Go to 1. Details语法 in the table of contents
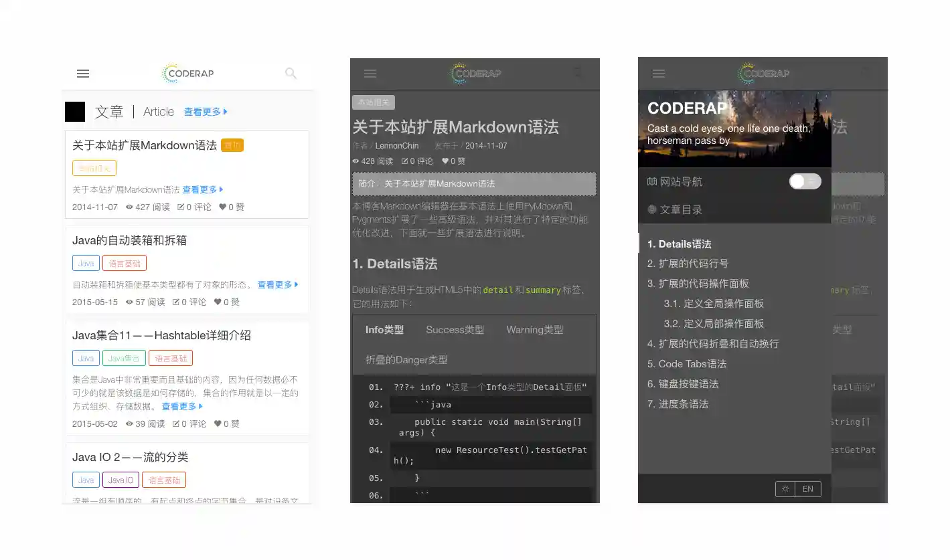The image size is (950, 560). click(680, 244)
